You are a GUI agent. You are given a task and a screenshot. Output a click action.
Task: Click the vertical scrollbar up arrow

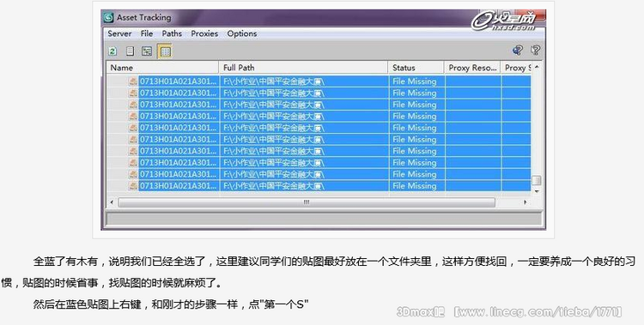pyautogui.click(x=537, y=67)
